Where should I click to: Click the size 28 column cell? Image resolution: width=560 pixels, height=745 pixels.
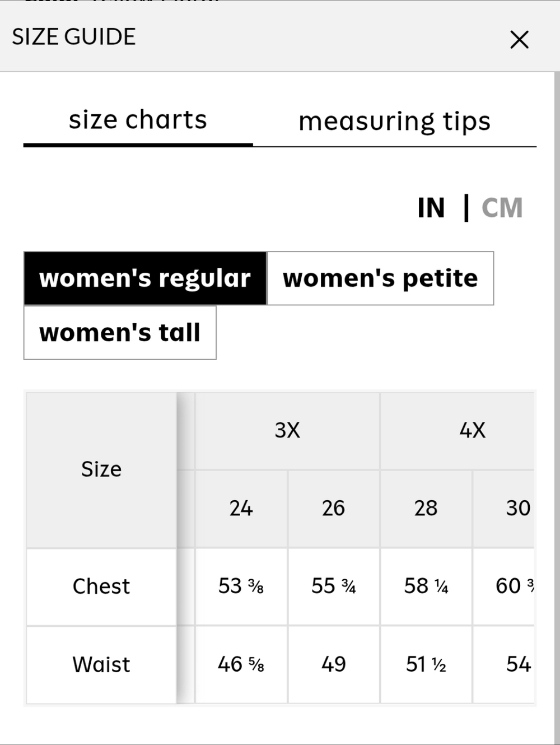(426, 509)
